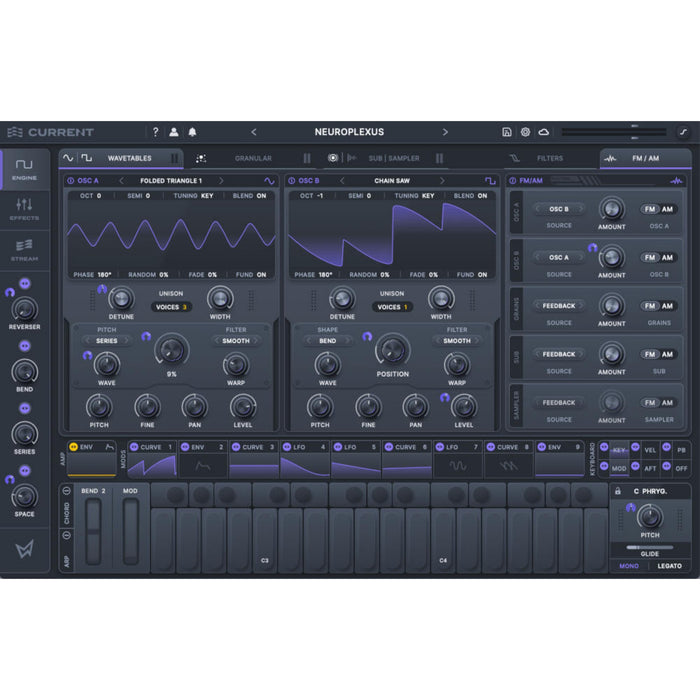The height and width of the screenshot is (700, 700).
Task: Open the Grains Feedback source dropdown
Action: [559, 306]
